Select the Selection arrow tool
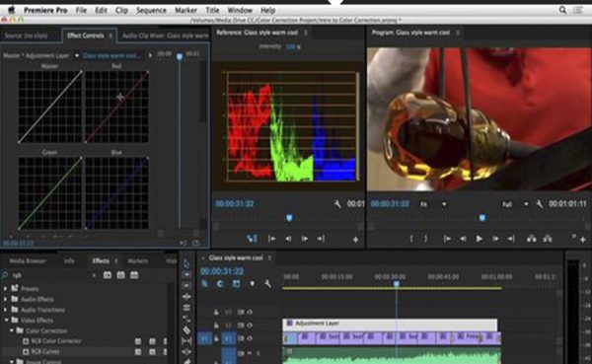Viewport: 592px width, 364px height. [x=186, y=264]
